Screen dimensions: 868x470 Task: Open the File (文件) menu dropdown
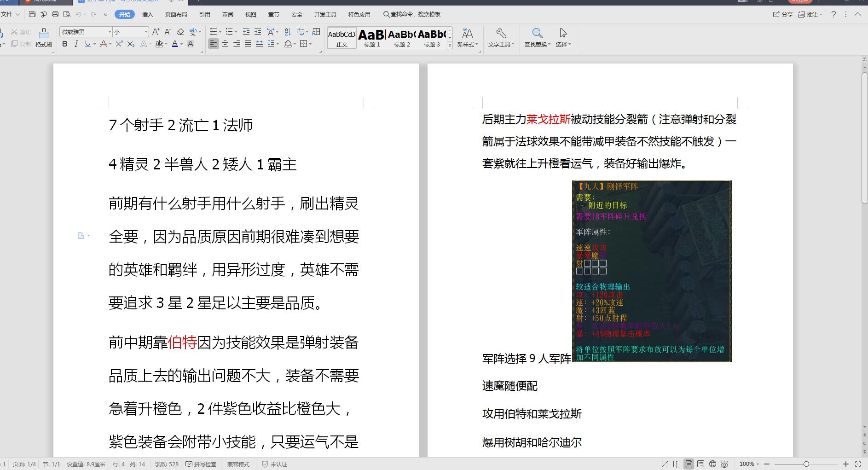click(10, 14)
